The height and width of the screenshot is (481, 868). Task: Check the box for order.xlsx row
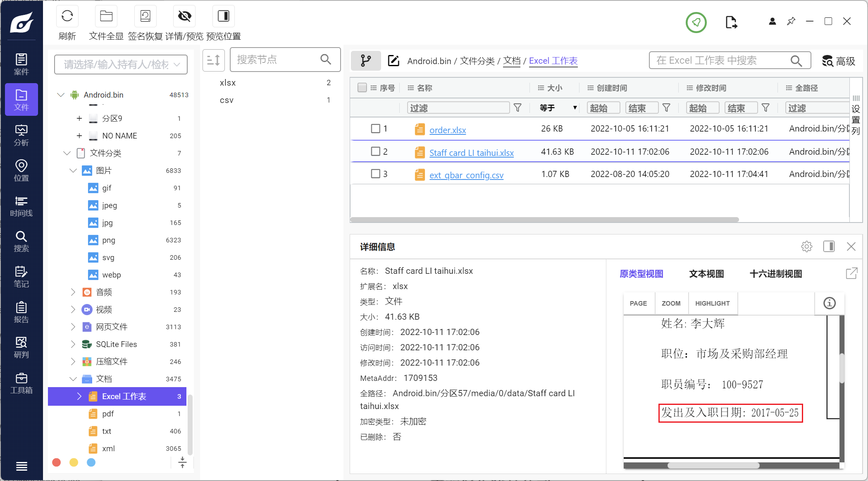[375, 129]
